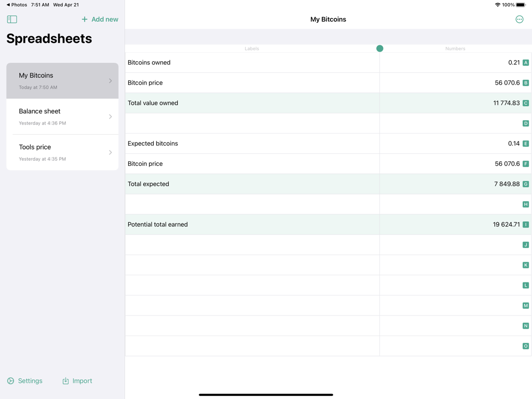Tap the 7:51 AM clock
Image resolution: width=532 pixels, height=399 pixels.
[x=40, y=5]
